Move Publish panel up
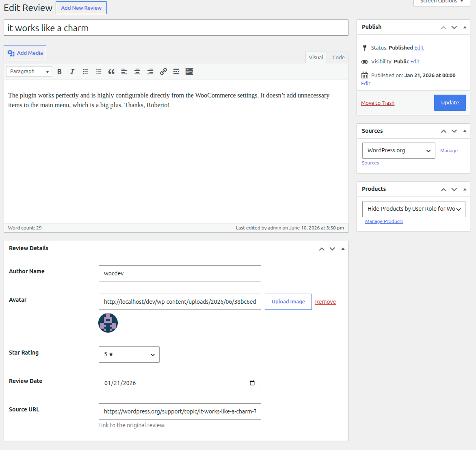 pyautogui.click(x=444, y=27)
